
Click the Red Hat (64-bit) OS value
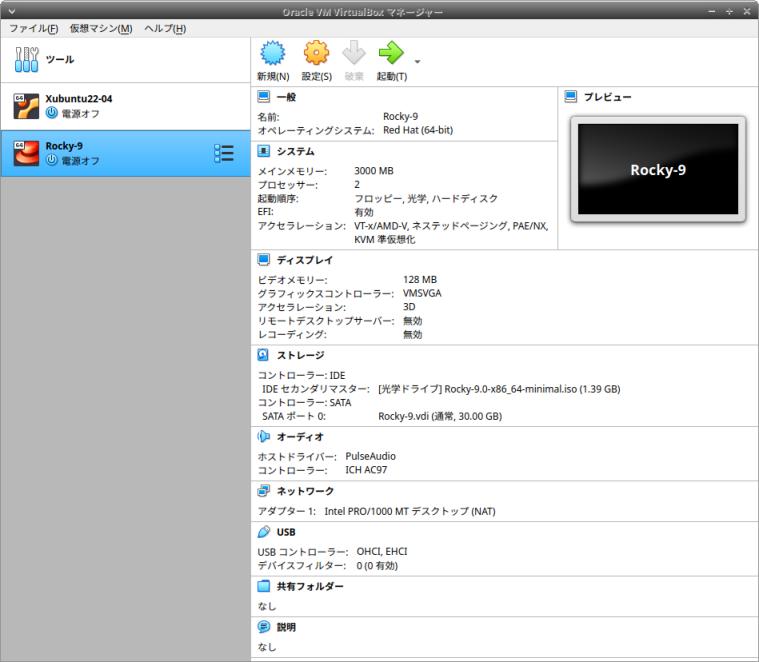[418, 130]
